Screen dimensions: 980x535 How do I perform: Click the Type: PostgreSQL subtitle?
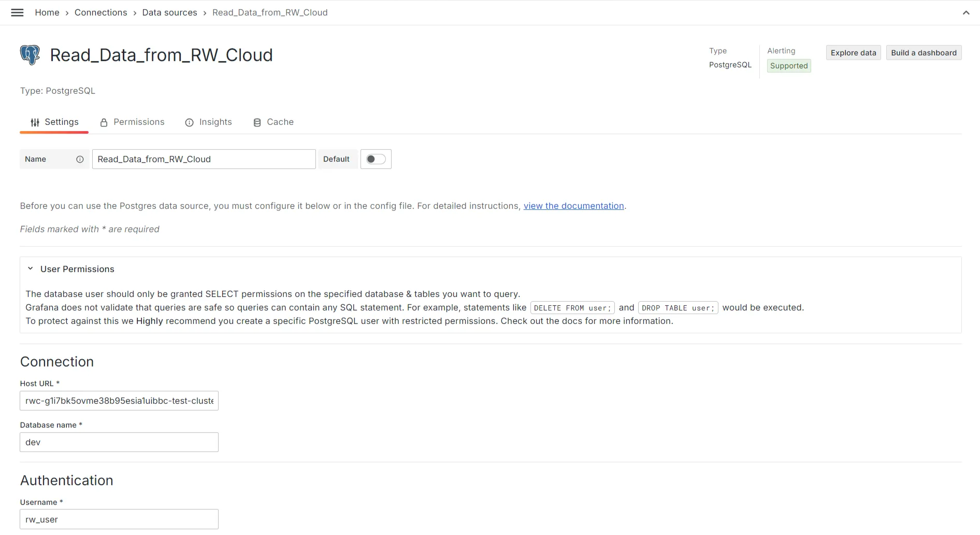pos(57,91)
